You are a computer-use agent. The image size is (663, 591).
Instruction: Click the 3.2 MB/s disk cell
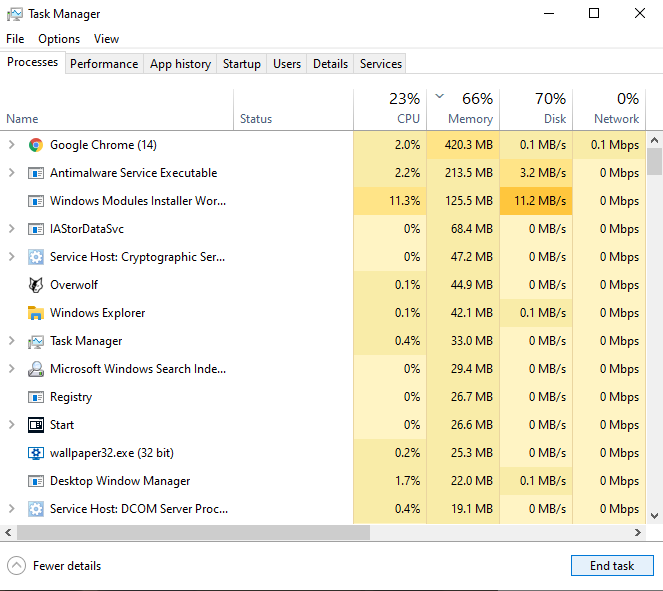coord(536,173)
